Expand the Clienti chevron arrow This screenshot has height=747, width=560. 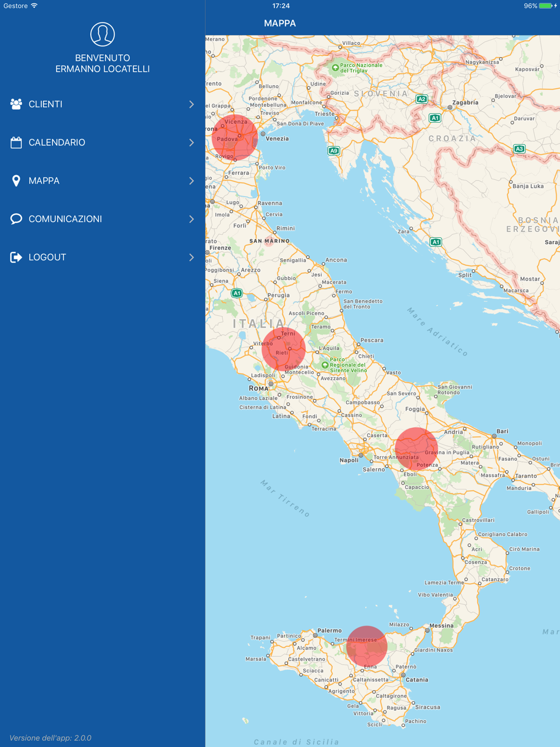[x=192, y=104]
